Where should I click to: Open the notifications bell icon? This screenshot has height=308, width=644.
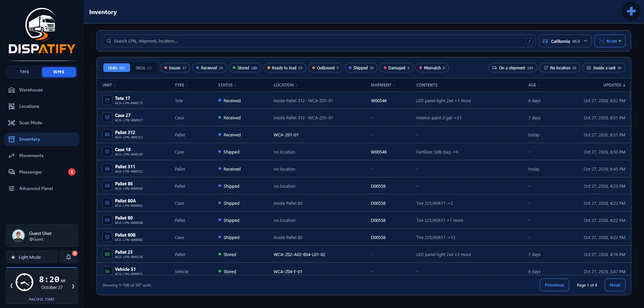pos(68,257)
